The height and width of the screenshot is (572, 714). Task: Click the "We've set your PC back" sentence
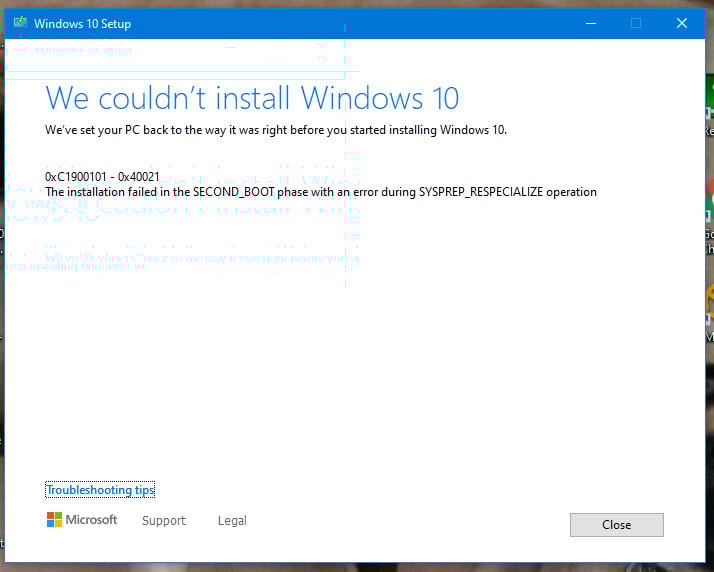[276, 130]
